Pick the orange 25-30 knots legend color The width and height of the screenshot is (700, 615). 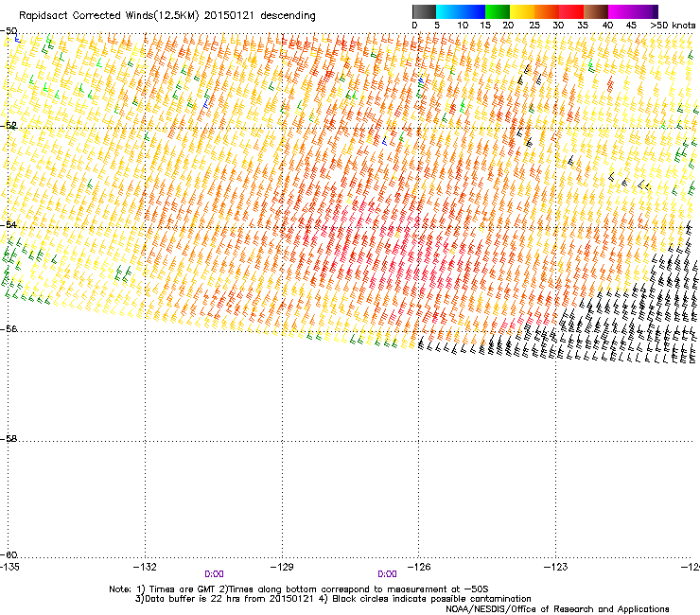pyautogui.click(x=547, y=11)
